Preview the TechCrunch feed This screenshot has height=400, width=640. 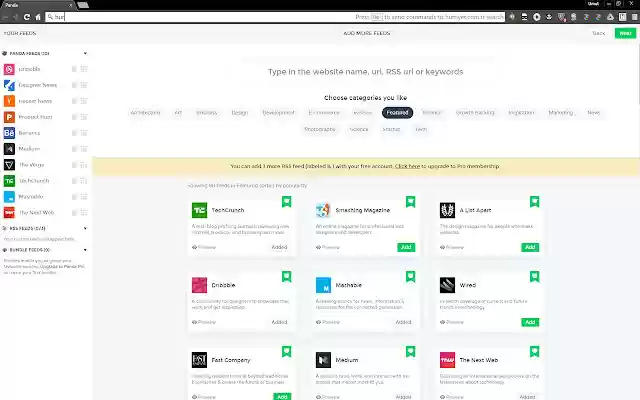(204, 247)
